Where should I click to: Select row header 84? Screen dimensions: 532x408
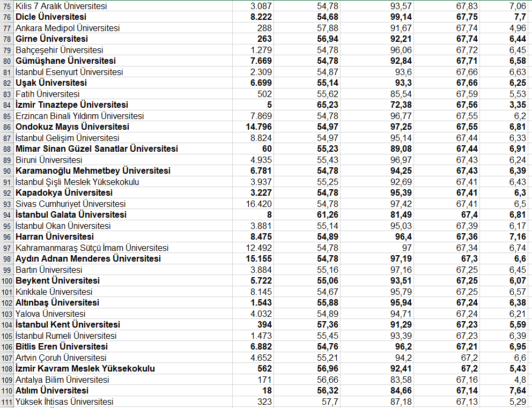click(7, 105)
